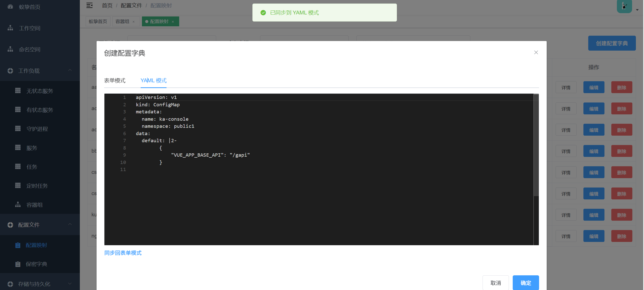Click the 无状态服务 grid icon

click(x=18, y=91)
